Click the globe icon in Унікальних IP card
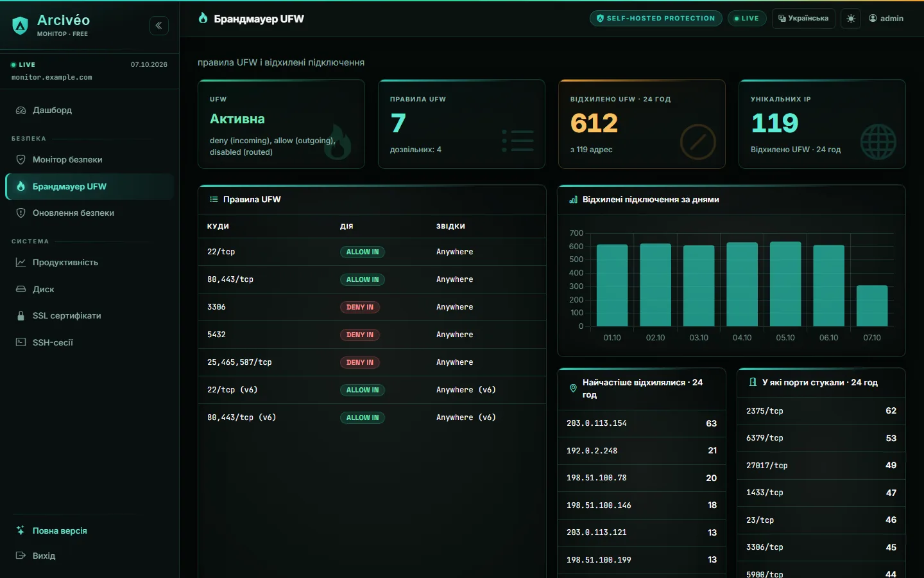Viewport: 924px width, 578px height. point(878,141)
